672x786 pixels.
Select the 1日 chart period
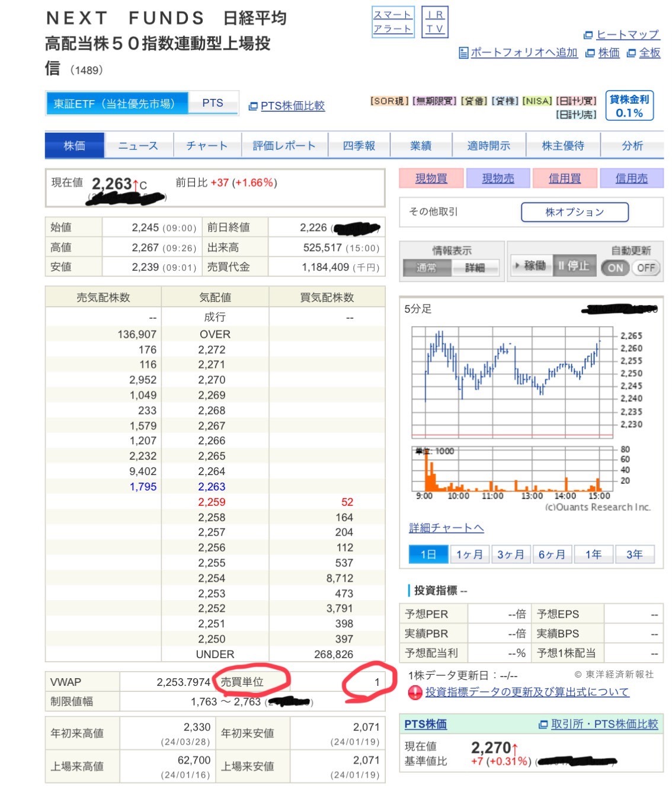428,554
